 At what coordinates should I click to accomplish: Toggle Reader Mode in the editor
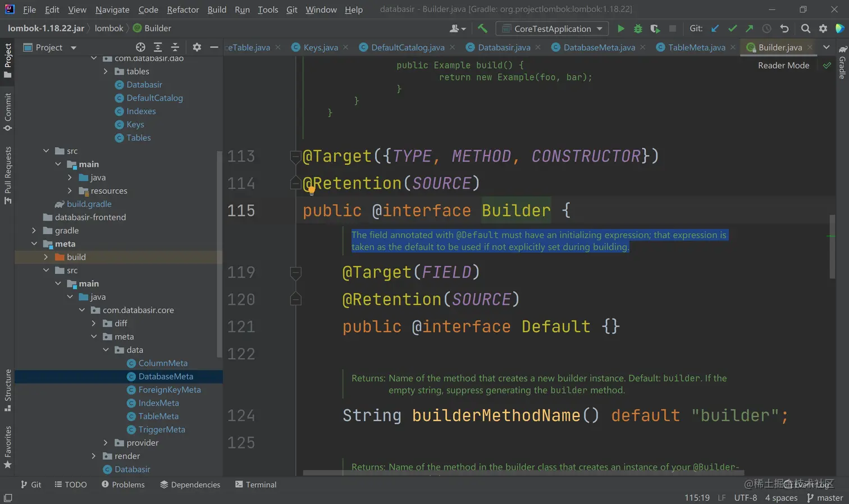pyautogui.click(x=783, y=65)
